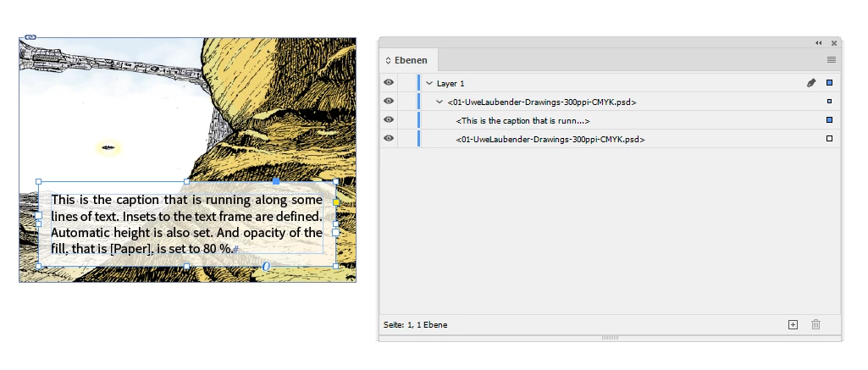This screenshot has width=868, height=370.
Task: Collapse the 01-UweLaubender psd group arrow
Action: 440,102
